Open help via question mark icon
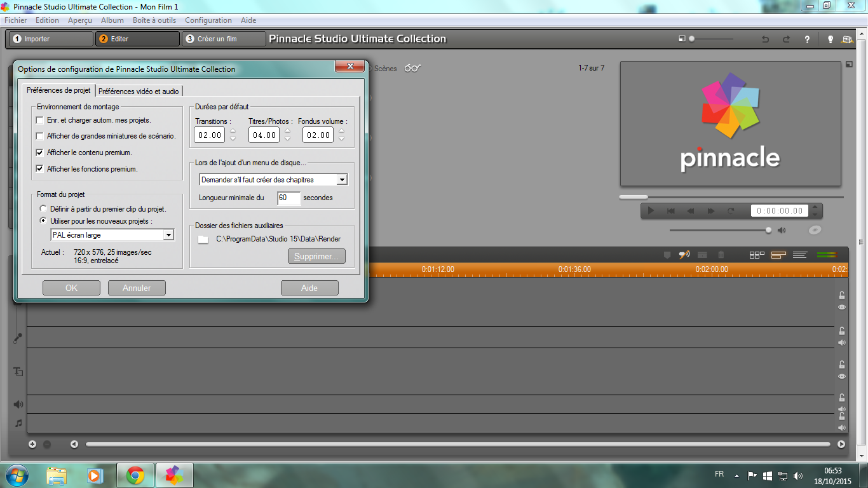Screen dimensions: 868x488 [807, 39]
